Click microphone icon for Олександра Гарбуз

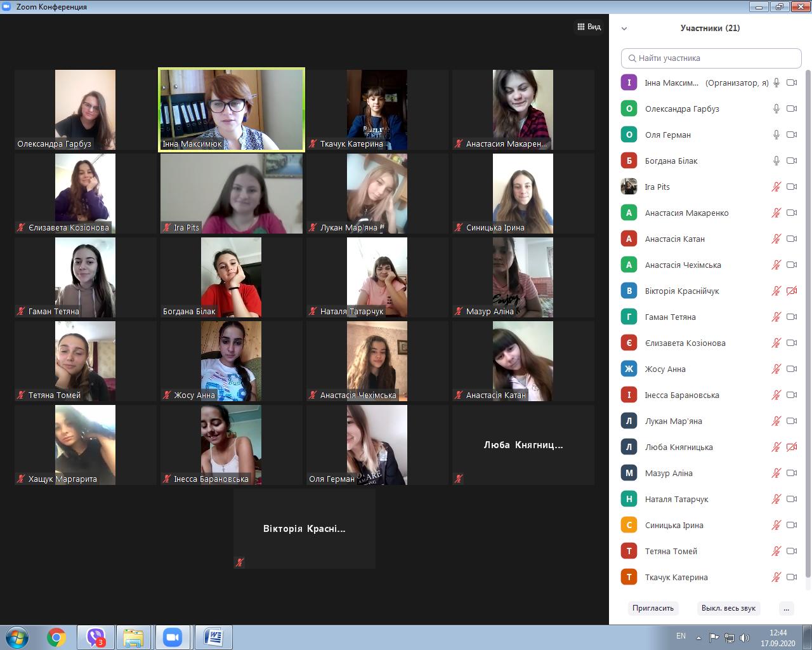click(x=776, y=109)
